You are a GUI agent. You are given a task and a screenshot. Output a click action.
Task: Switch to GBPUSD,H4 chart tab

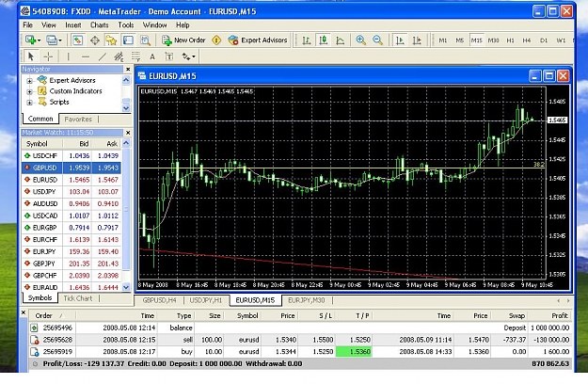159,300
